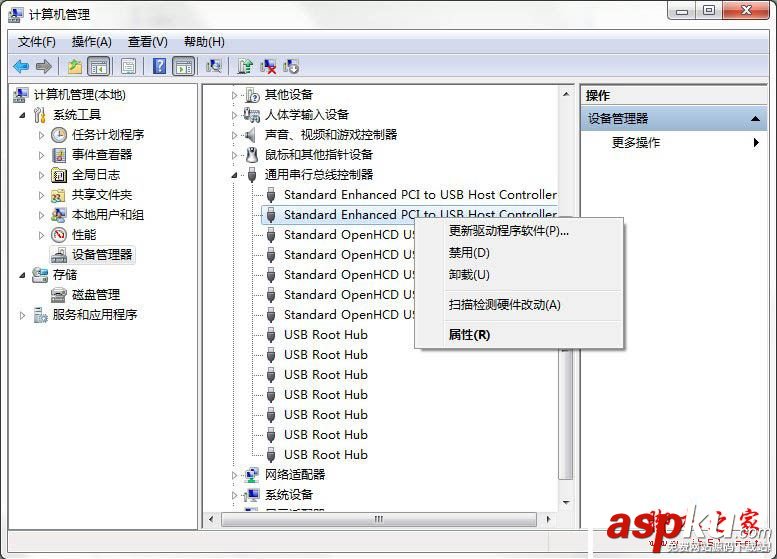The image size is (777, 559).
Task: Close the 计算机管理 window
Action: (746, 10)
